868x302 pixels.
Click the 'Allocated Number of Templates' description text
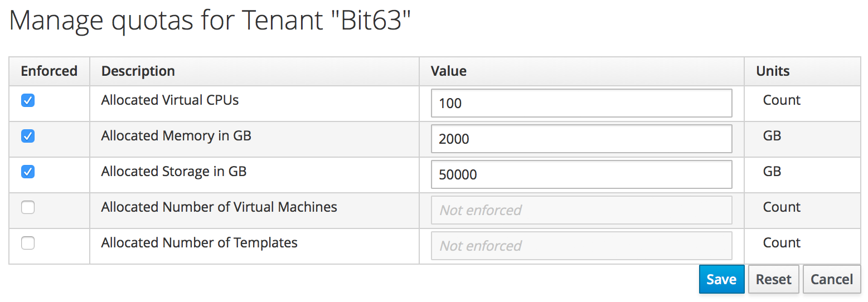[x=200, y=243]
